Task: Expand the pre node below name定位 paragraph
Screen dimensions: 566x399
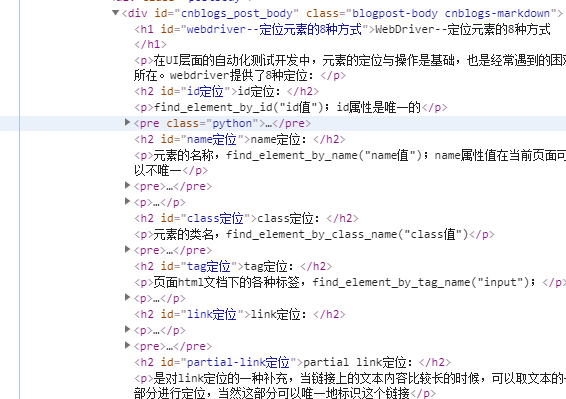Action: [127, 185]
